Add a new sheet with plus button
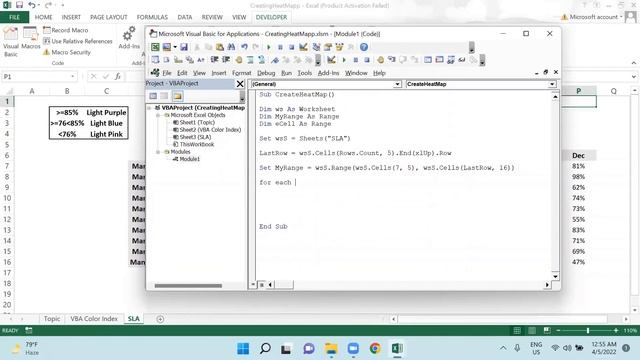This screenshot has height=360, width=640. coord(160,319)
